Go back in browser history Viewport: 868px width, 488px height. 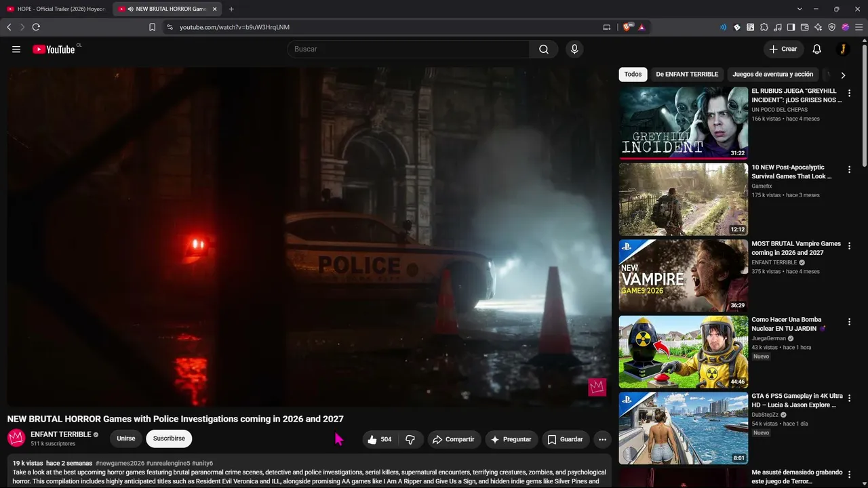[9, 27]
